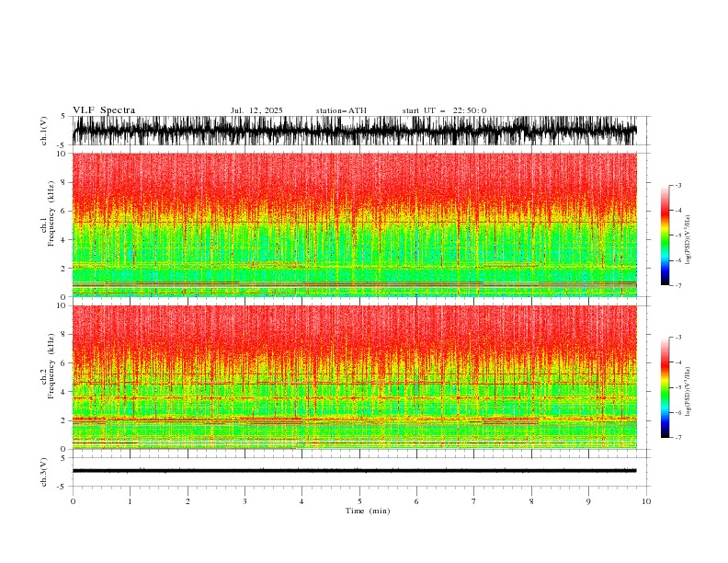
Task: Click inside the ch.2 frequency spectrogram
Action: 355,377
